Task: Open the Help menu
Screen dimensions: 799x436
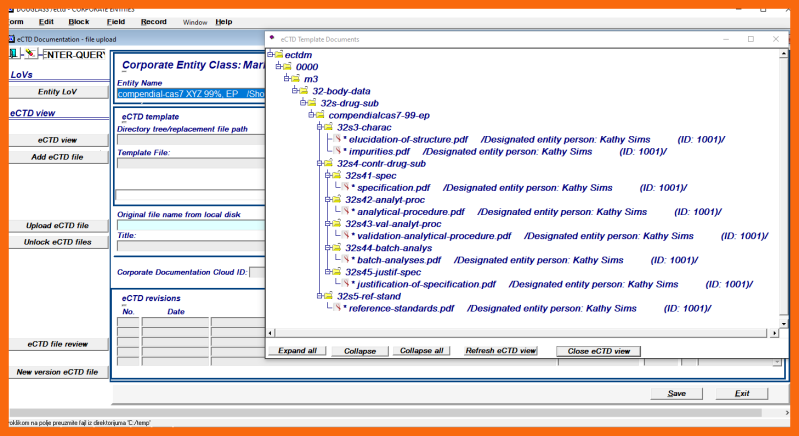Action: coord(224,22)
